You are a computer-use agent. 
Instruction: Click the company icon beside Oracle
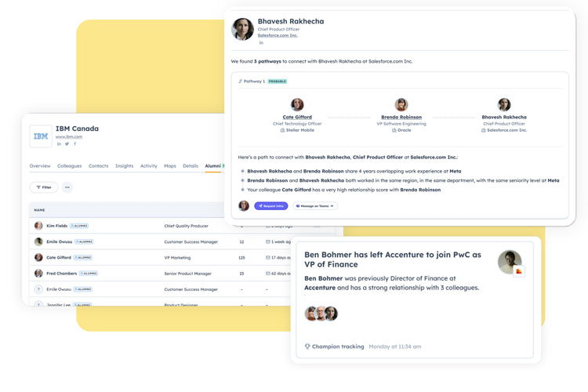coord(394,130)
